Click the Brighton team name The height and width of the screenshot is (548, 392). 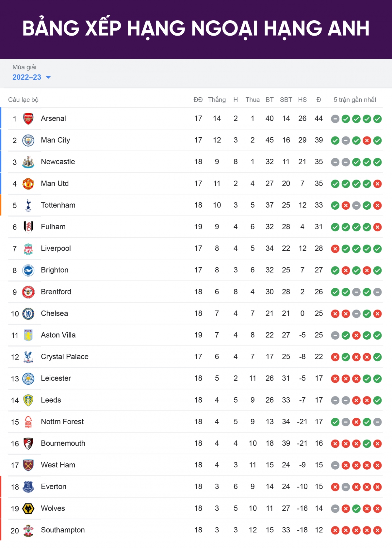[x=55, y=270]
